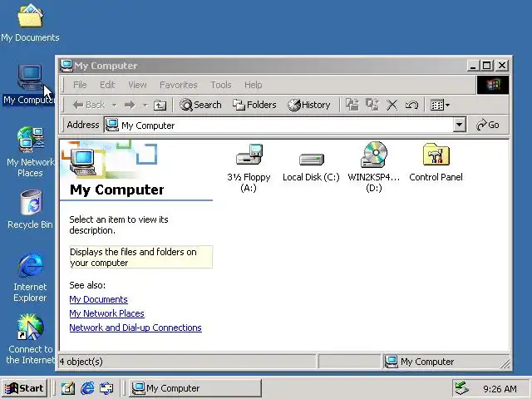
Task: Close the My Computer window
Action: pyautogui.click(x=502, y=66)
